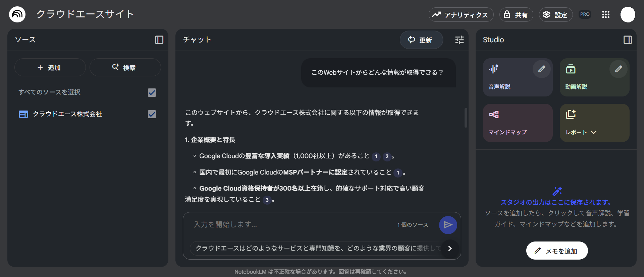Customize 音声解説 with the pencil icon
Viewport: 644px width, 277px height.
(542, 69)
